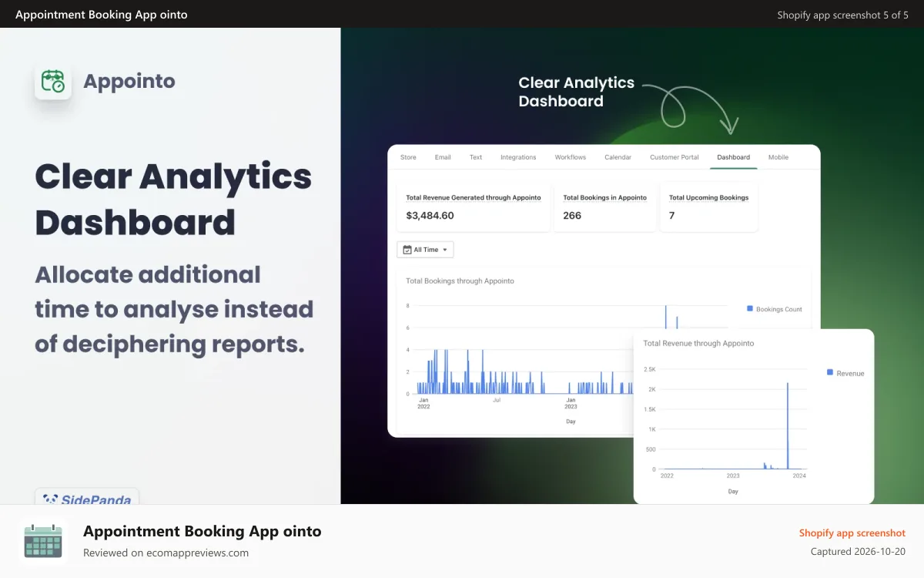Click Total Bookings through Appointo chart title
Viewport: 924px width, 578px height.
pyautogui.click(x=460, y=281)
